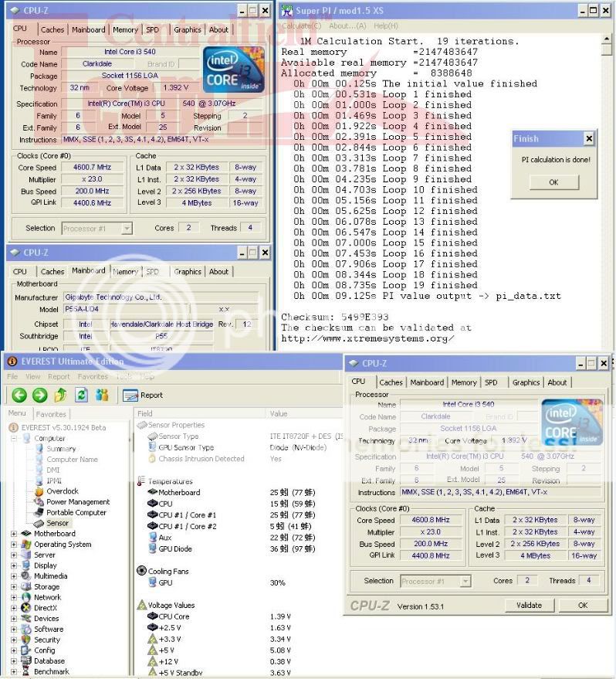Open Processor selection dropdown in bottom-right CPU-Z
The image size is (616, 679).
(x=465, y=581)
